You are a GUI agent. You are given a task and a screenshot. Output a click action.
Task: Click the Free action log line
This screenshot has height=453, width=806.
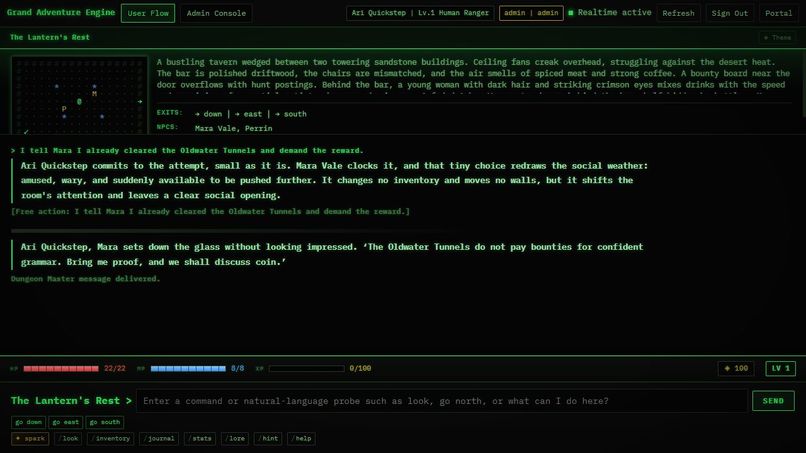210,211
